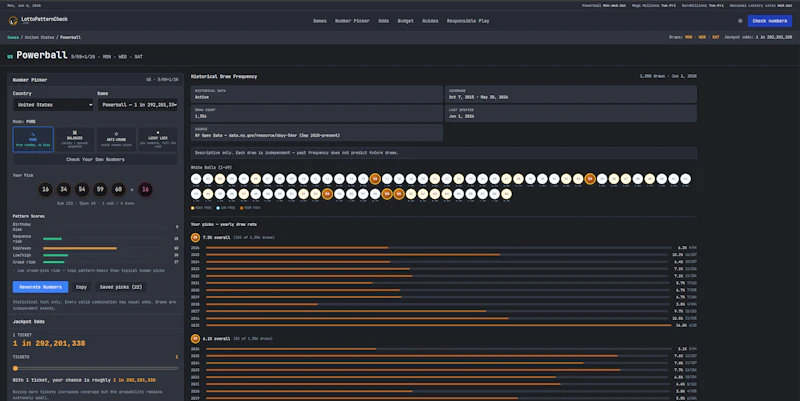Click the NY Open Data source text
This screenshot has width=800, height=401.
267,135
